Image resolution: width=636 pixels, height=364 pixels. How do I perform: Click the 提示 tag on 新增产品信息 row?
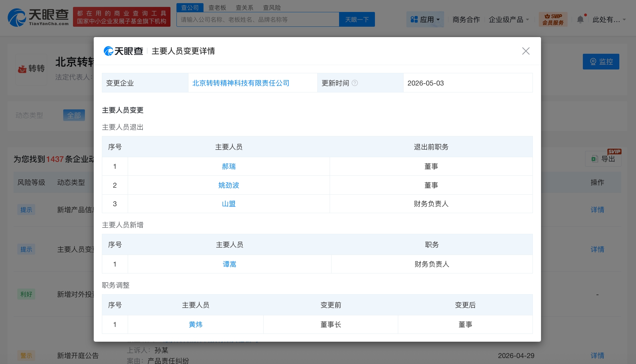tap(26, 210)
